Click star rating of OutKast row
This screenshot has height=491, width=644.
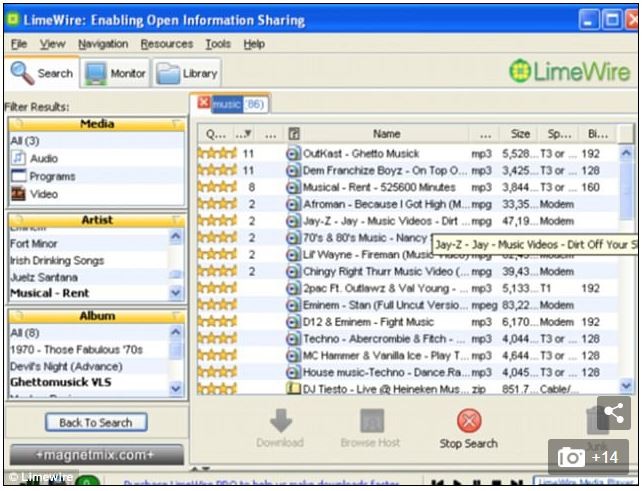pyautogui.click(x=217, y=154)
